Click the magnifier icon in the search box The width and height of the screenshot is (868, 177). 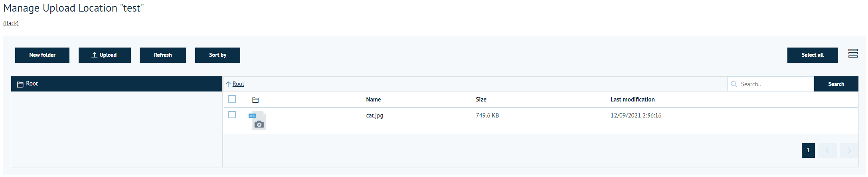click(x=734, y=84)
